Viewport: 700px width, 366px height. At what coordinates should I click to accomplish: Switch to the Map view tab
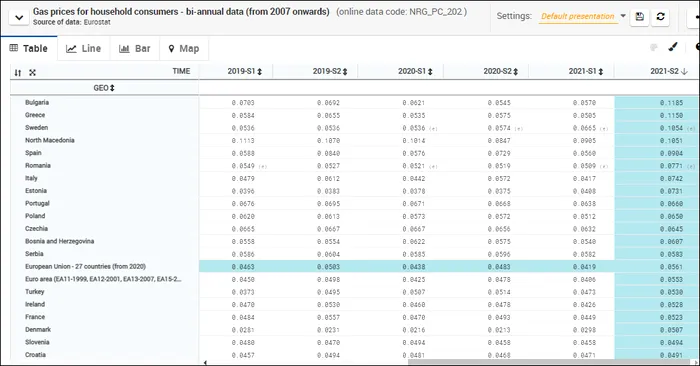point(184,49)
